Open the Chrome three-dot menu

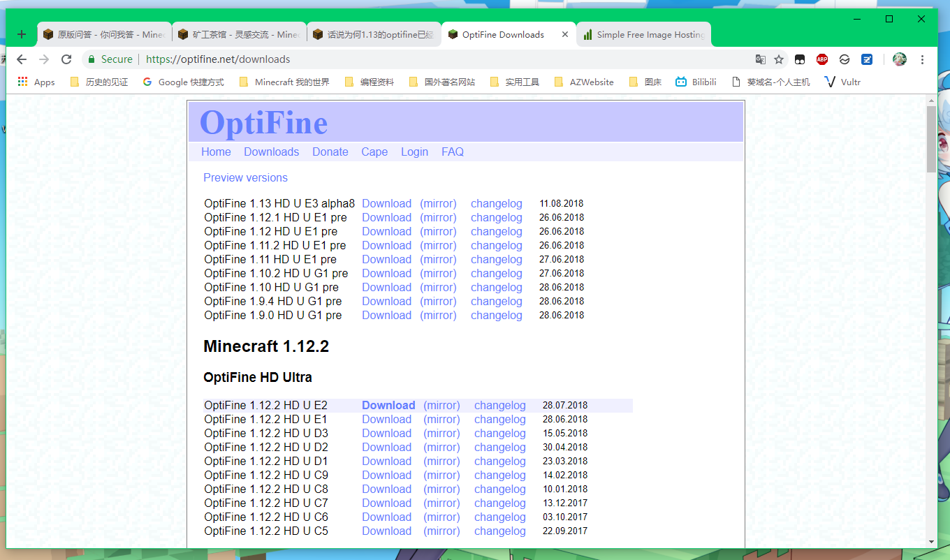pyautogui.click(x=923, y=59)
